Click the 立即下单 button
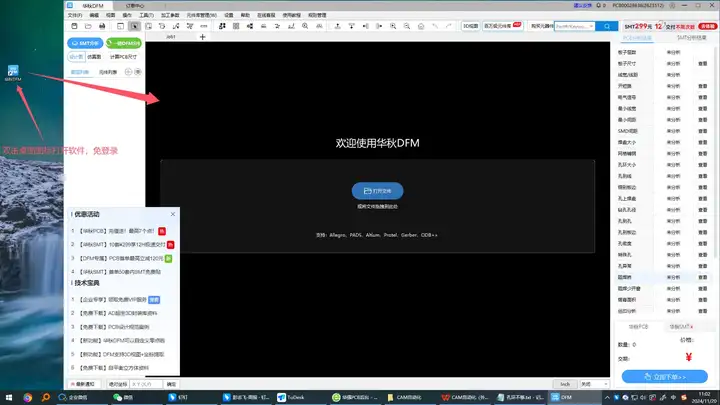Image resolution: width=720 pixels, height=405 pixels. click(664, 377)
